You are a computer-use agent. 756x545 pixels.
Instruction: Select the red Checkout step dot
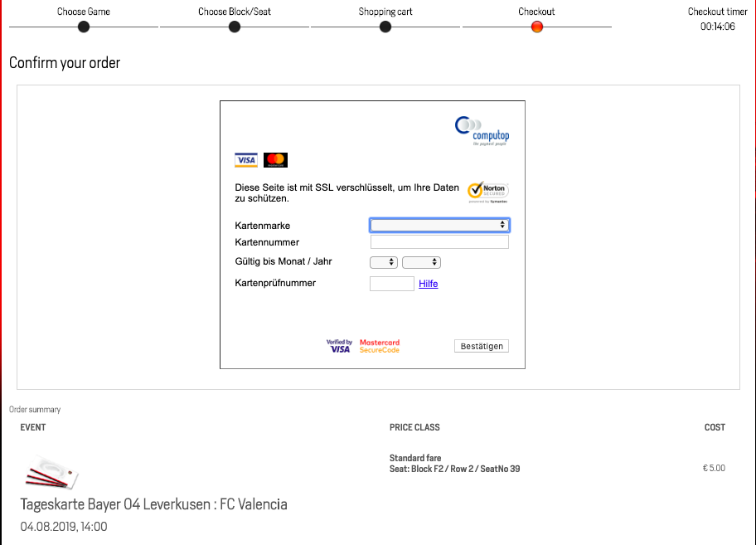tap(536, 27)
